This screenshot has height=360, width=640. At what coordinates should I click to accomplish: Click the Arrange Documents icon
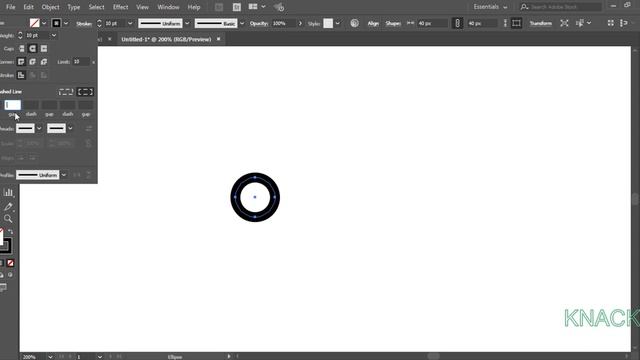point(253,7)
